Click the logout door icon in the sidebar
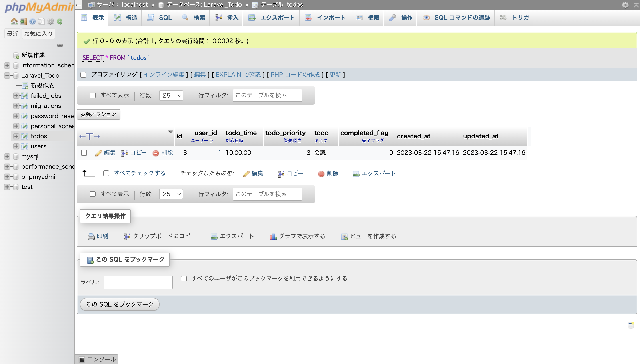 pyautogui.click(x=23, y=22)
